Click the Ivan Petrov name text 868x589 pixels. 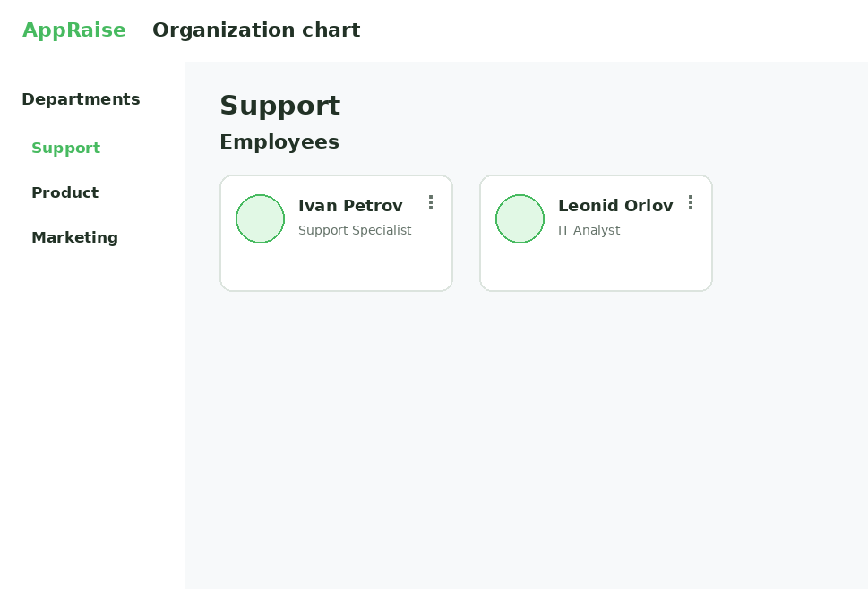350,206
